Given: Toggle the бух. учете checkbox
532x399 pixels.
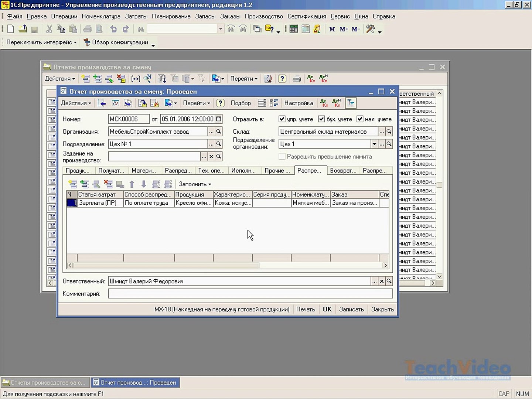Looking at the screenshot, I should tap(321, 119).
